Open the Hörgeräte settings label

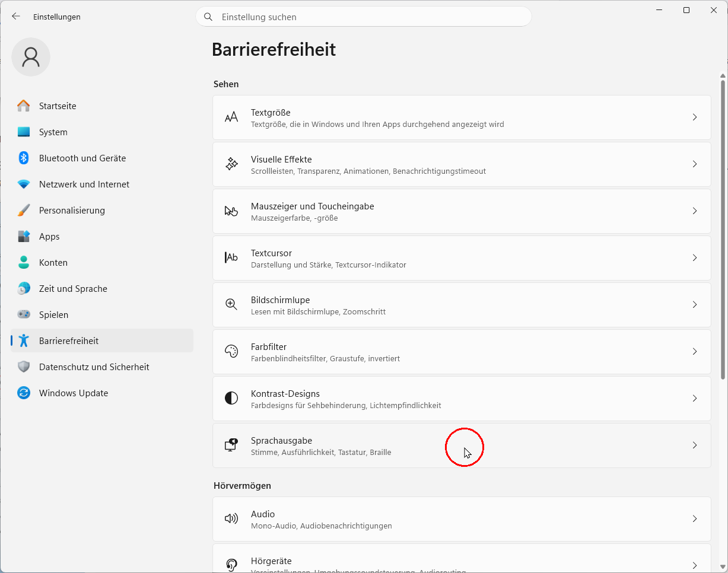click(x=271, y=561)
